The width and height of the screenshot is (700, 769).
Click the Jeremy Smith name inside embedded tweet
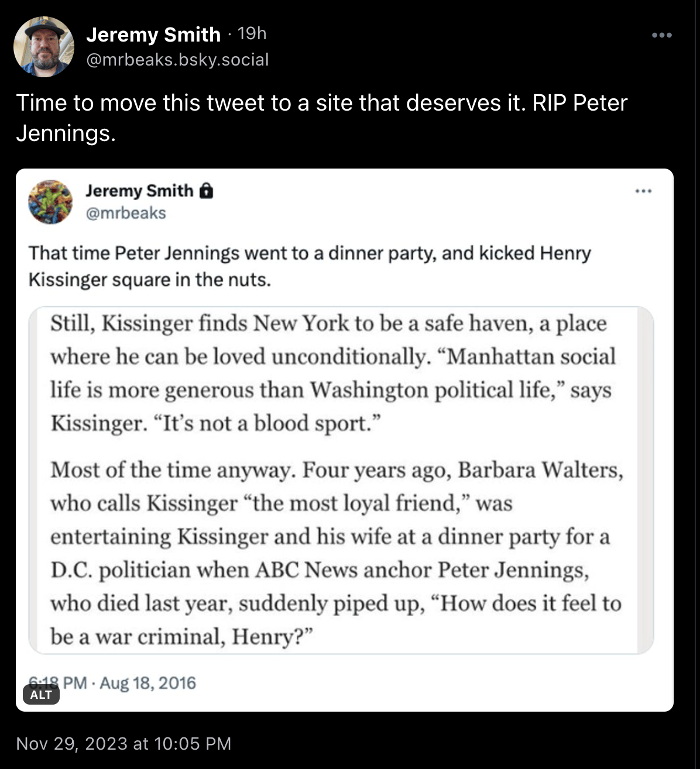click(139, 191)
